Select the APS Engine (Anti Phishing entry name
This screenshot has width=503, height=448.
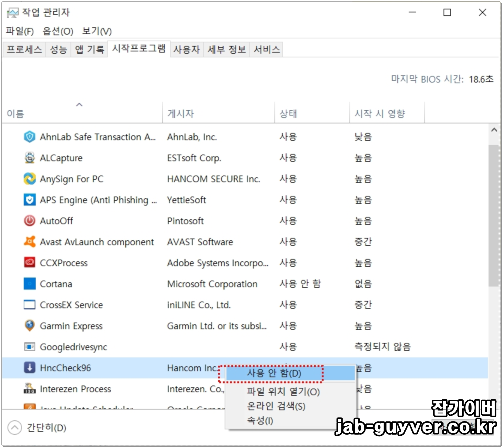[x=98, y=200]
